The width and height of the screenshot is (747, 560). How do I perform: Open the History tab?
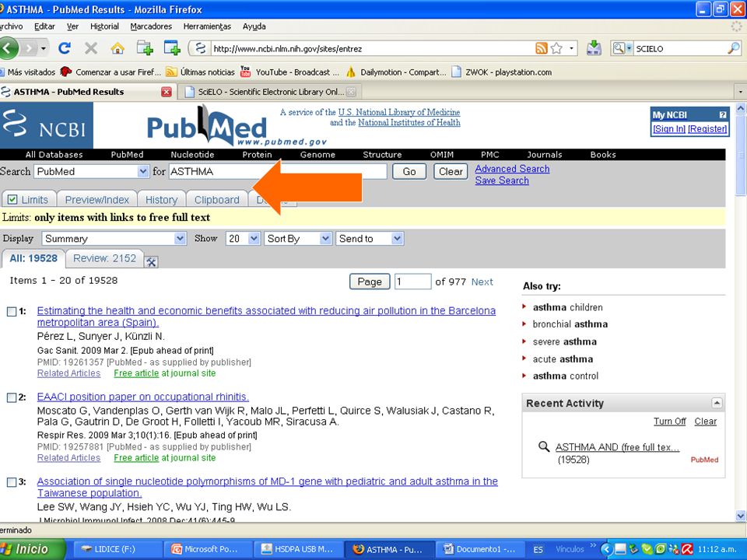(162, 200)
